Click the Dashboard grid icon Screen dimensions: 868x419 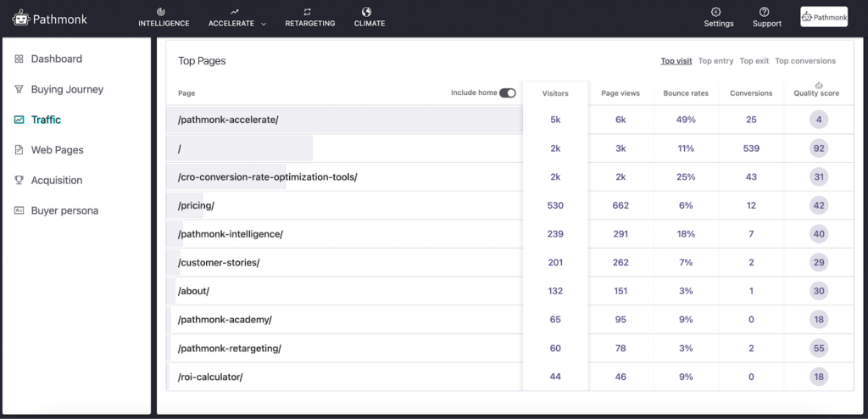(x=19, y=59)
